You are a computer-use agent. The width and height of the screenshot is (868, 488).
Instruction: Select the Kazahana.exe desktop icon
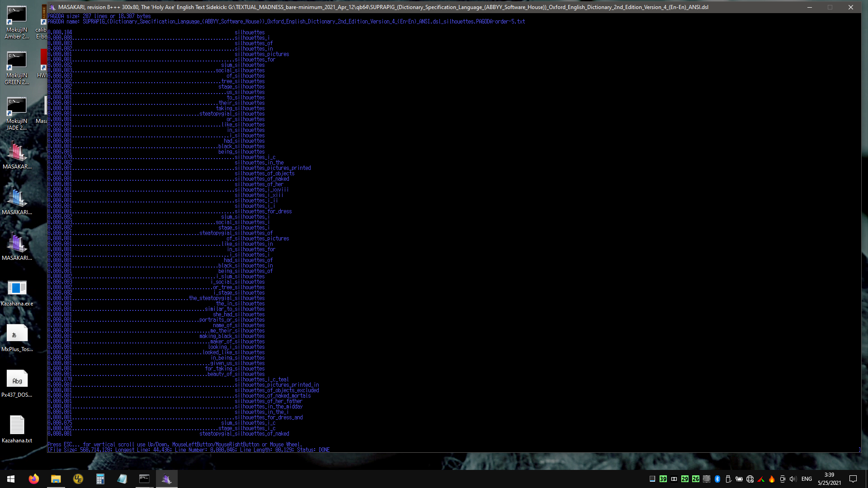(x=17, y=293)
